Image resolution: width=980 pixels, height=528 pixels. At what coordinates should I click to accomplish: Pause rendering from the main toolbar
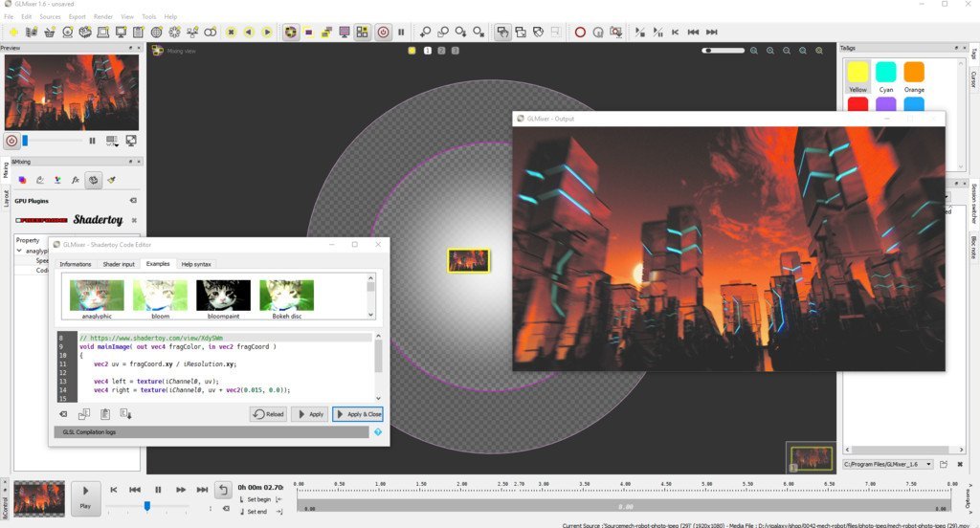(401, 32)
